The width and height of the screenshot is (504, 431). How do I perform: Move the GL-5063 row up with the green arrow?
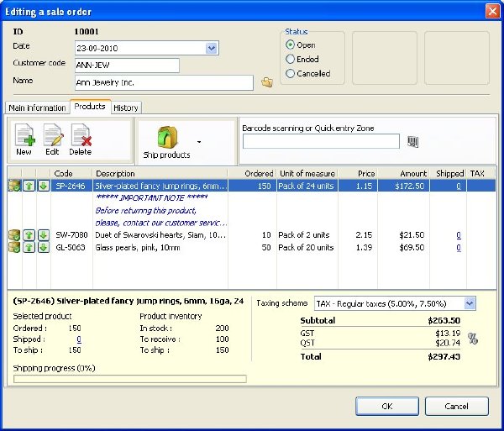click(29, 248)
